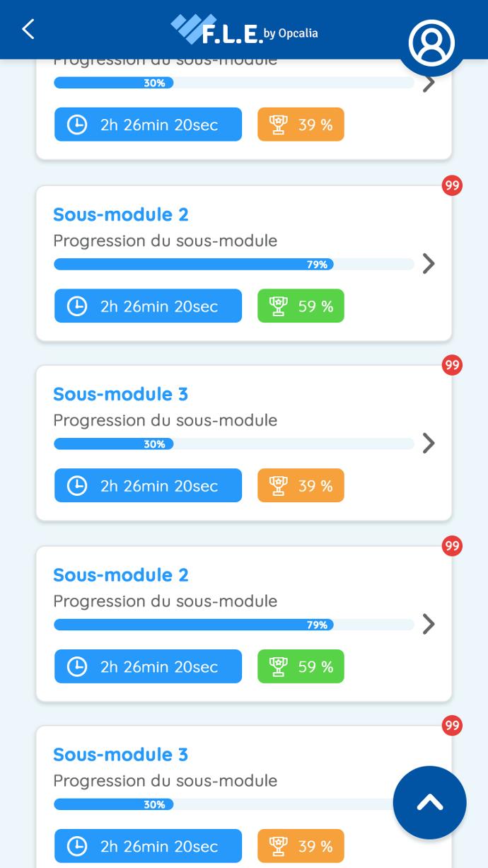Open the first Sous-module 3 title
This screenshot has height=868, width=488.
pyautogui.click(x=121, y=394)
